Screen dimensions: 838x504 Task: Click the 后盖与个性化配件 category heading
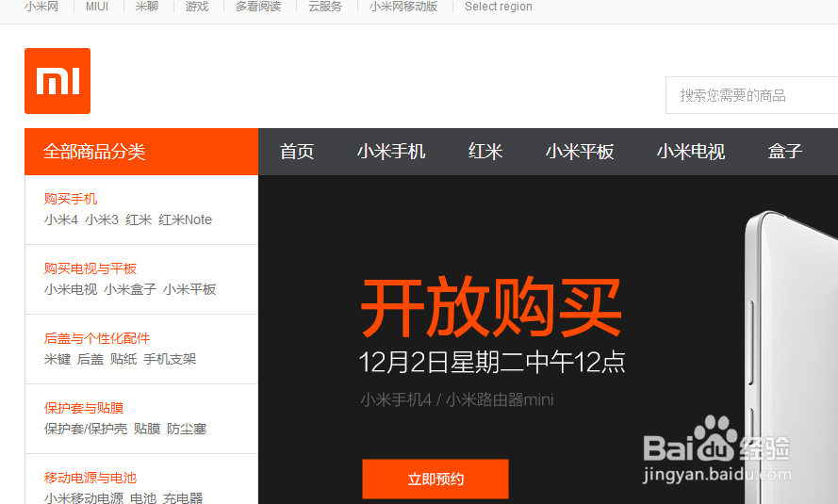[97, 338]
